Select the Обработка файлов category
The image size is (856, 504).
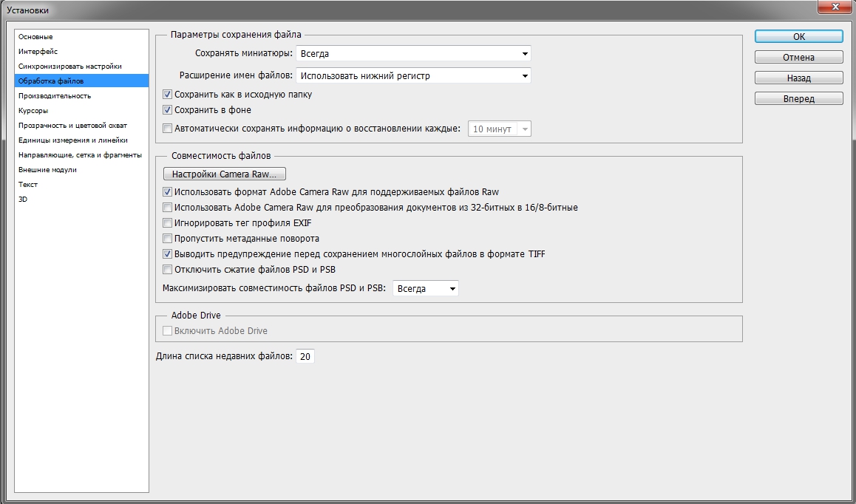[81, 81]
